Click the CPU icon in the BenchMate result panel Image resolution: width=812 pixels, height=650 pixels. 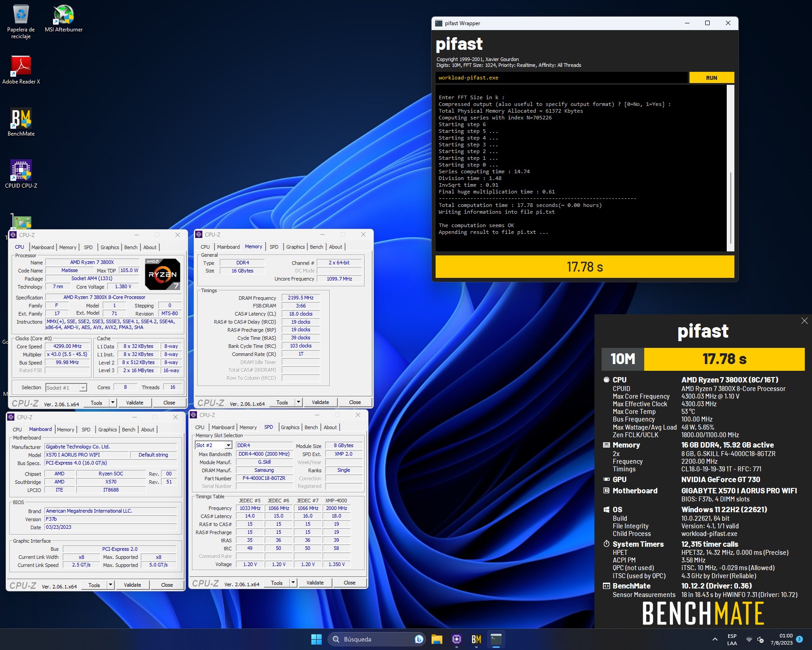pyautogui.click(x=607, y=380)
